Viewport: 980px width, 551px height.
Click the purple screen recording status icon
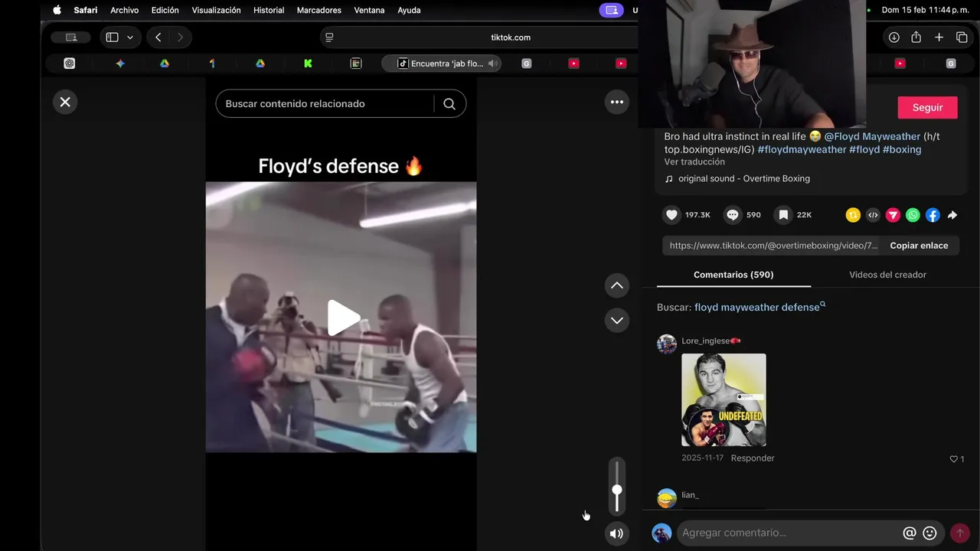[x=610, y=10]
